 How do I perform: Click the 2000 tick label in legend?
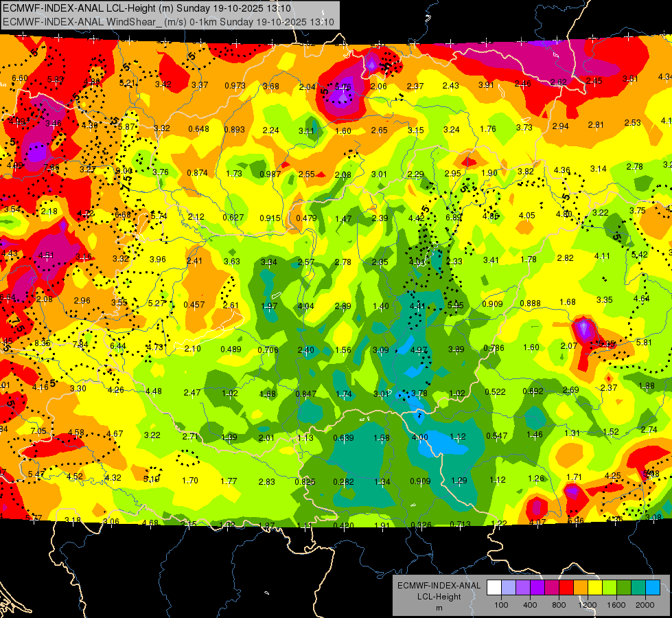tap(645, 605)
